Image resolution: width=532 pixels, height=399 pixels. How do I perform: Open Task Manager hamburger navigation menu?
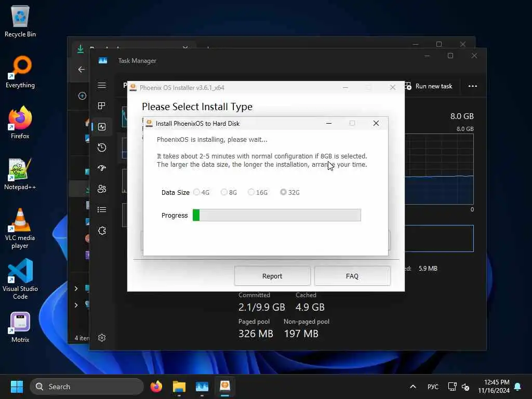[102, 85]
